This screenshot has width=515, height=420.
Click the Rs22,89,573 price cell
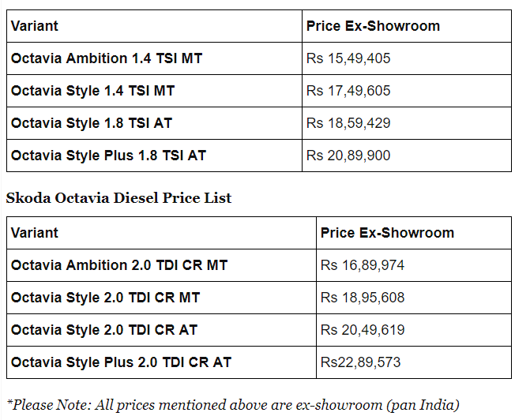click(x=360, y=362)
